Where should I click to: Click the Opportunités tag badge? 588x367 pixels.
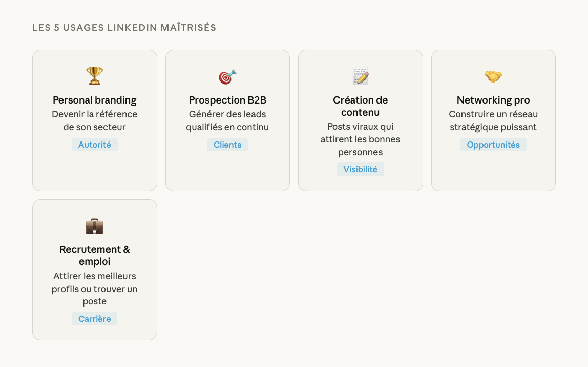tap(493, 145)
